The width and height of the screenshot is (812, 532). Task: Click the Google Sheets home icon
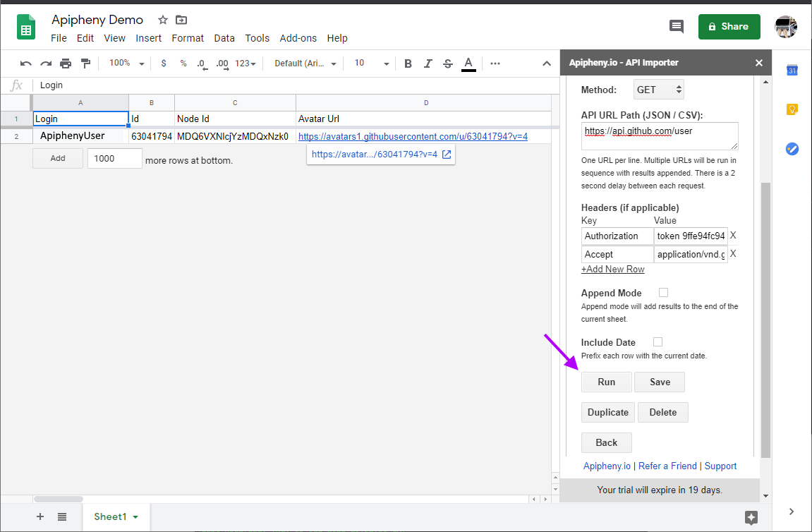pyautogui.click(x=26, y=27)
